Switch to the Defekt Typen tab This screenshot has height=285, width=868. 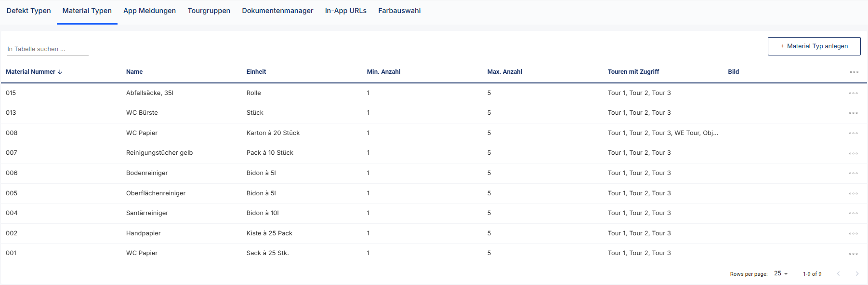(28, 11)
